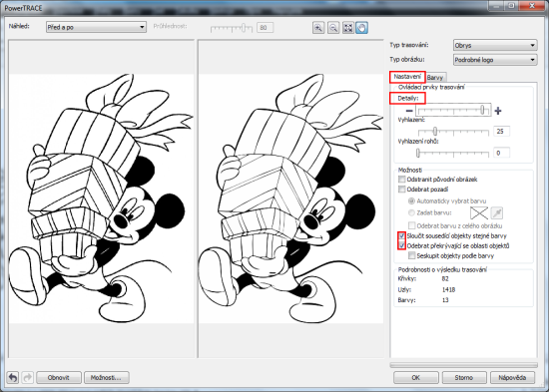549x392 pixels.
Task: Select Zadat barvu radio button
Action: pyautogui.click(x=411, y=212)
